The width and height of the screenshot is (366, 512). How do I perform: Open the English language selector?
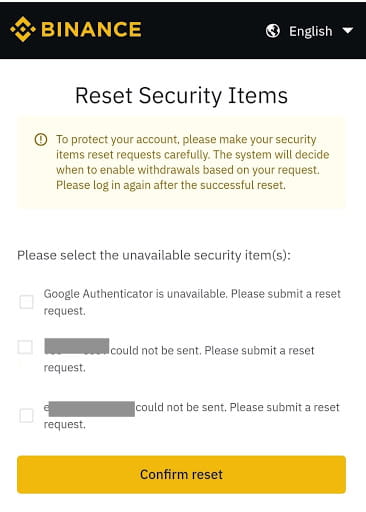pos(310,31)
